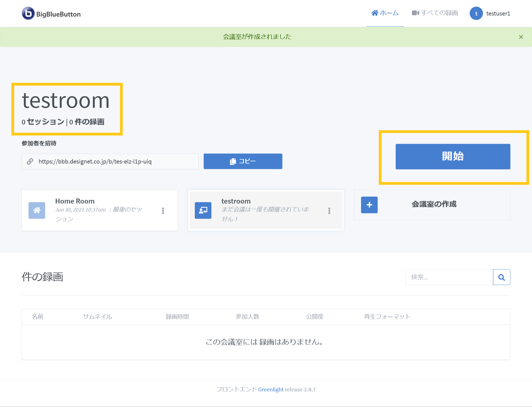This screenshot has height=407, width=532.
Task: Click the testuser1 avatar icon
Action: coord(476,13)
